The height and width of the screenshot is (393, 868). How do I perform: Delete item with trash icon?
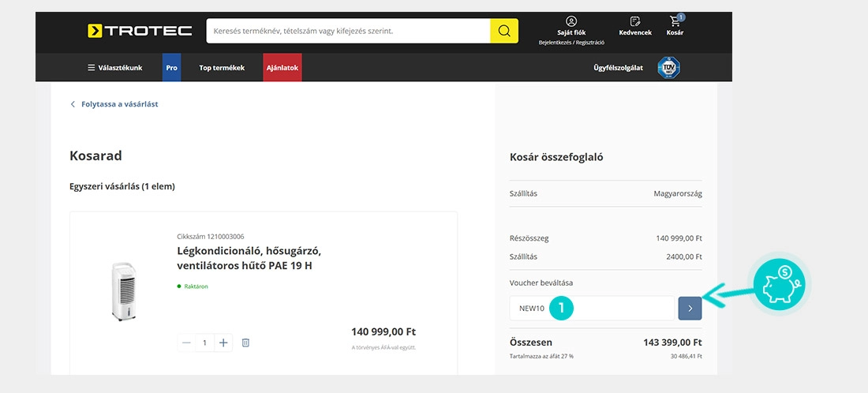245,343
